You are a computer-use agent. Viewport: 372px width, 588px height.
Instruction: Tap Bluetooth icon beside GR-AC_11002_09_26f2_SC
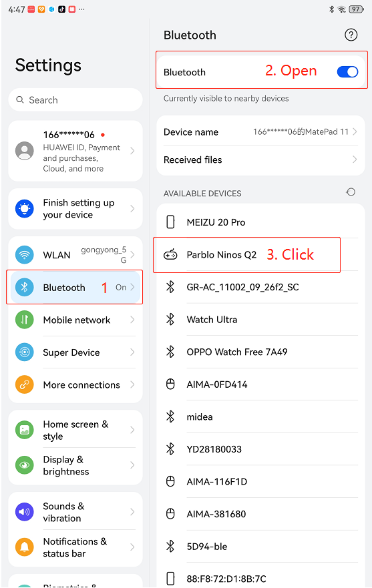pos(170,287)
